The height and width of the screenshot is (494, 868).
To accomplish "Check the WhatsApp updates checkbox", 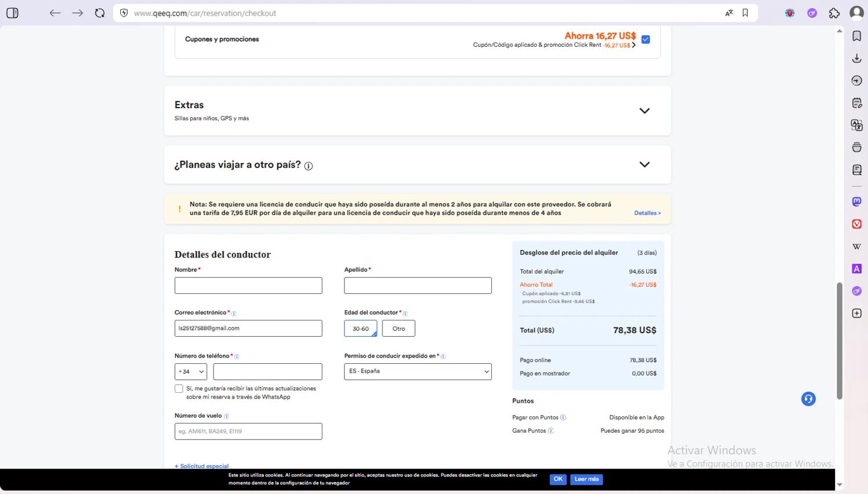I will point(179,389).
